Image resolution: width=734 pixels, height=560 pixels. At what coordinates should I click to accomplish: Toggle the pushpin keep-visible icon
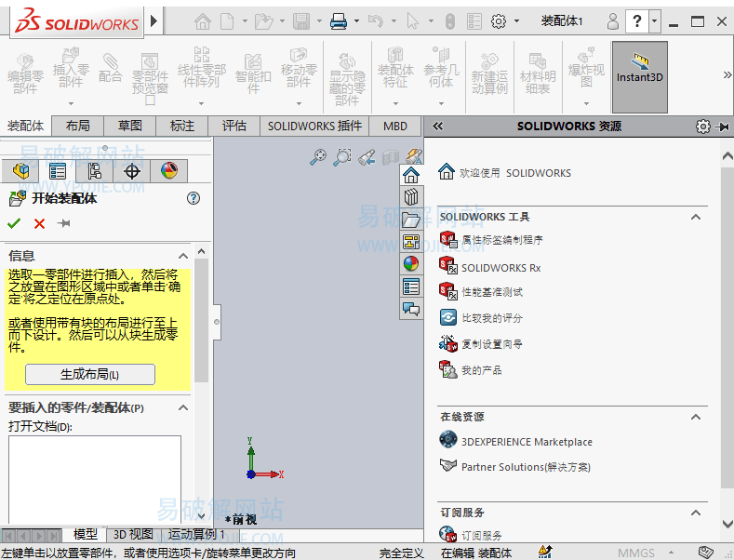point(63,223)
